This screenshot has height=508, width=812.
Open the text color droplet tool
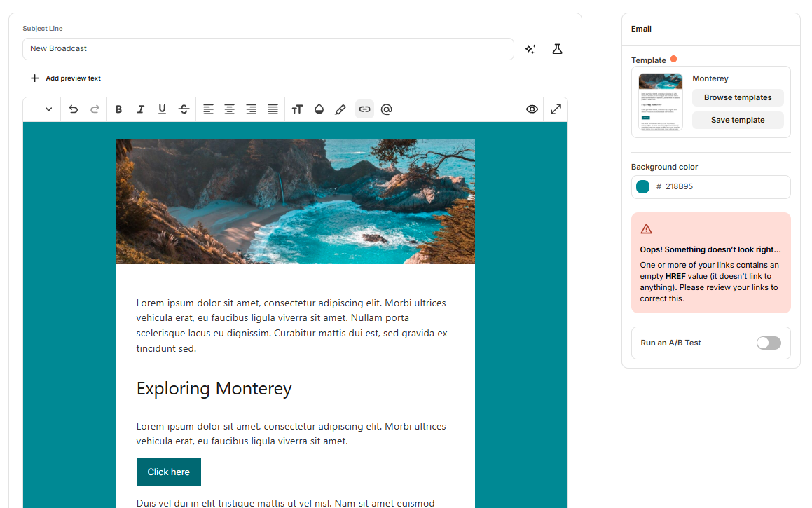(x=319, y=109)
